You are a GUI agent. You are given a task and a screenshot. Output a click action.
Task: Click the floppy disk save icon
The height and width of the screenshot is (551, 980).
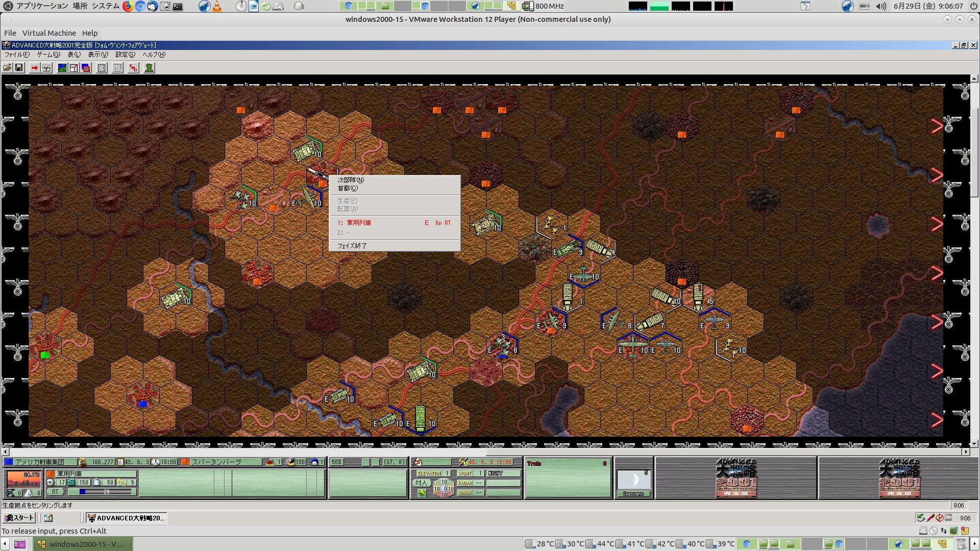tap(19, 68)
